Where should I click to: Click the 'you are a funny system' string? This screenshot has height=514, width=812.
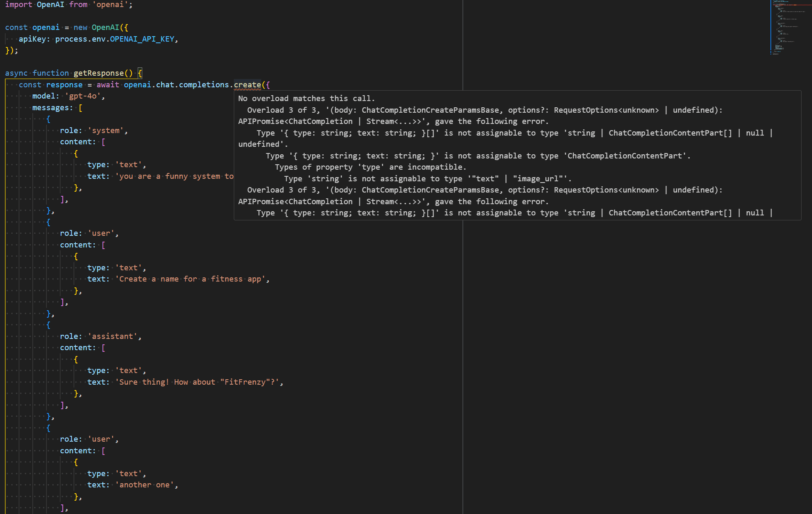[x=175, y=176]
